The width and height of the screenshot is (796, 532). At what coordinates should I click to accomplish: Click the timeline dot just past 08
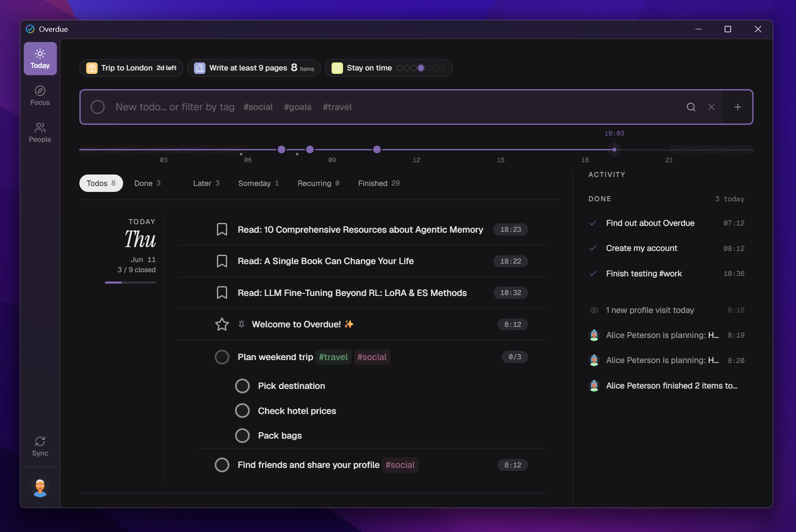[310, 149]
